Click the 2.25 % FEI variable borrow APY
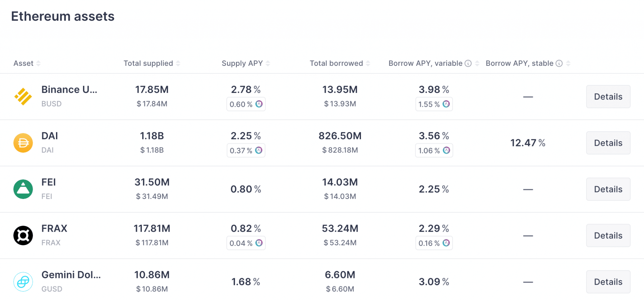 [434, 189]
